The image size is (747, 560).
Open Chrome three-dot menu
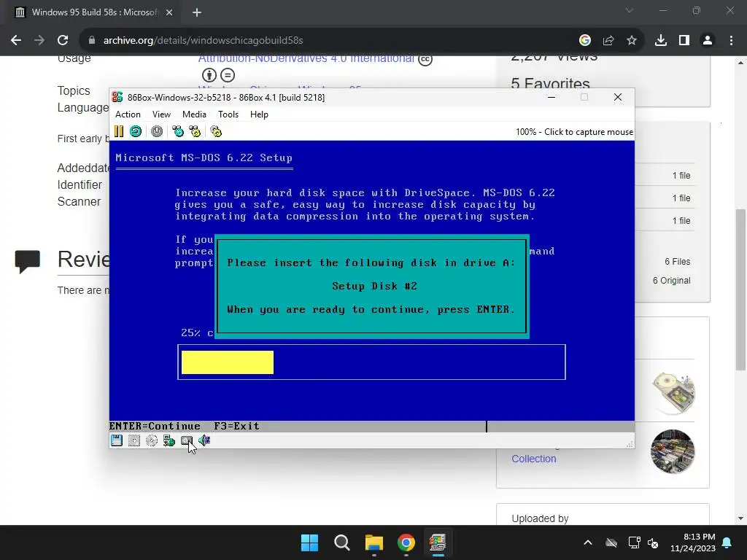pyautogui.click(x=731, y=41)
